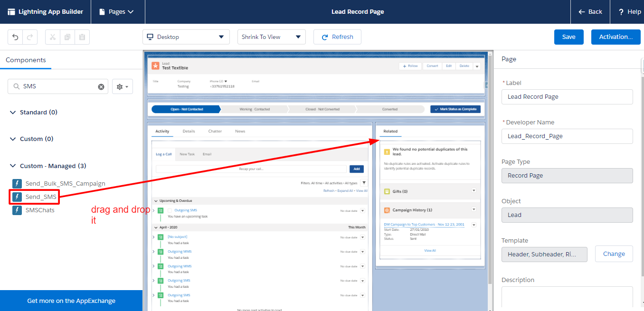
Task: Click the Copy icon in toolbar
Action: [x=67, y=37]
